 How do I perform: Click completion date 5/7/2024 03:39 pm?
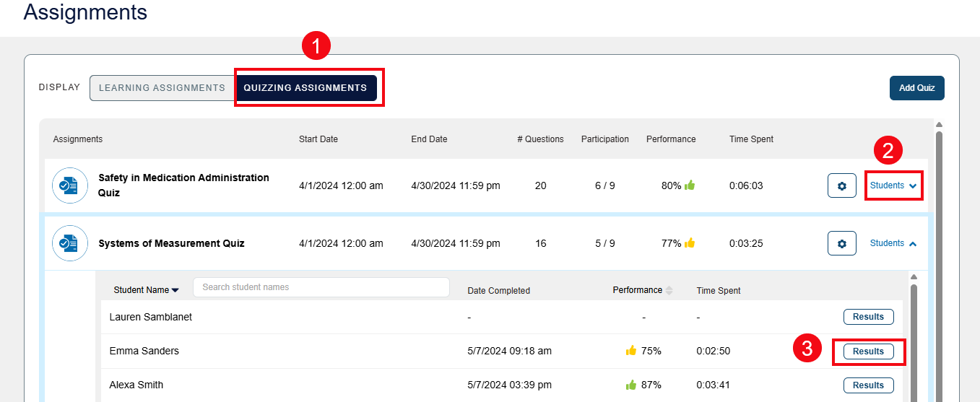510,385
